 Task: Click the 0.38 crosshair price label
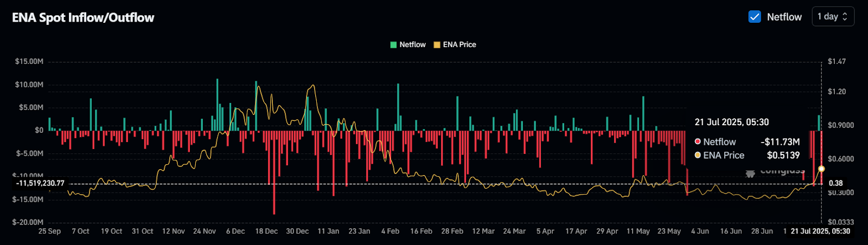[836, 183]
